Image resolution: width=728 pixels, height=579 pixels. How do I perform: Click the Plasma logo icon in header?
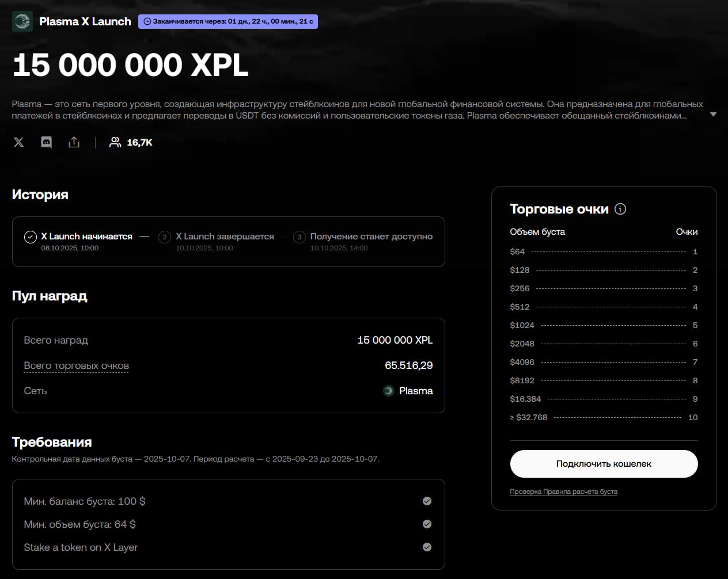tap(22, 21)
